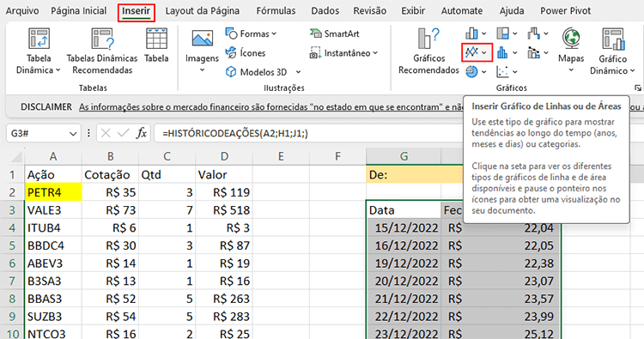Screen dimensions: 644x339
Task: Select the column A header
Action: 53,156
